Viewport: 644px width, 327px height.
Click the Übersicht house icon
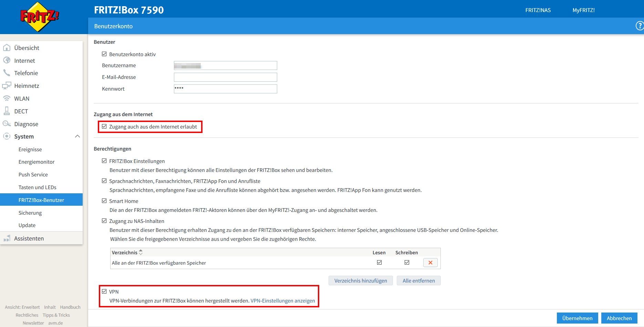[7, 48]
